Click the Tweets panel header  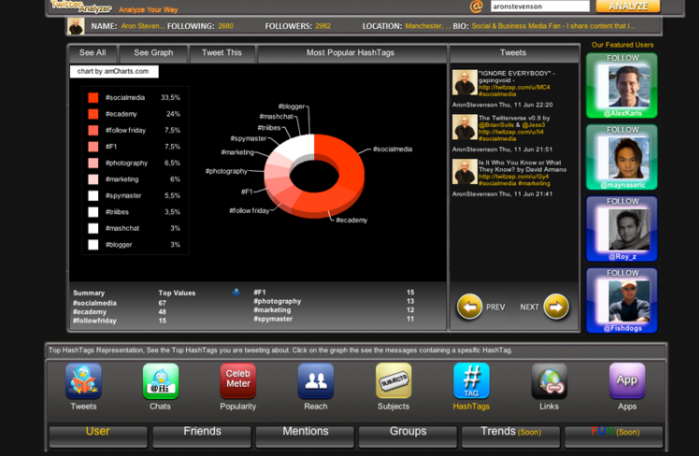tap(513, 53)
